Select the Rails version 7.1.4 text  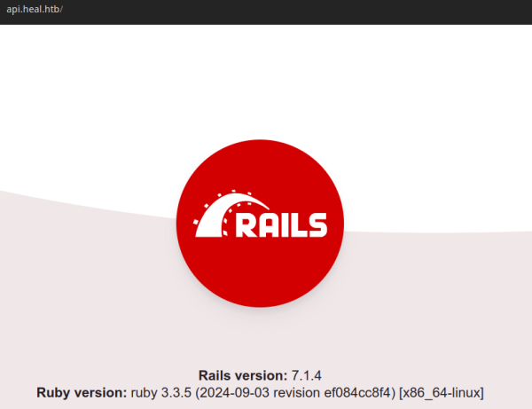(260, 375)
